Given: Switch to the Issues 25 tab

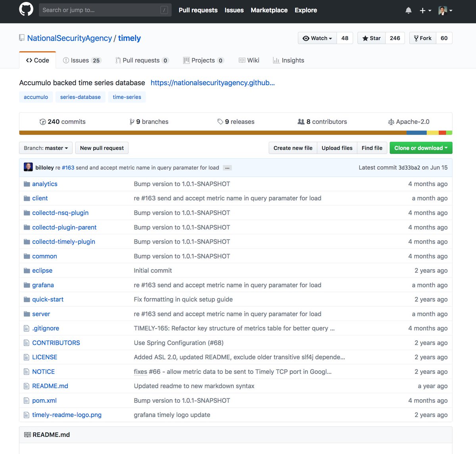Looking at the screenshot, I should [82, 60].
